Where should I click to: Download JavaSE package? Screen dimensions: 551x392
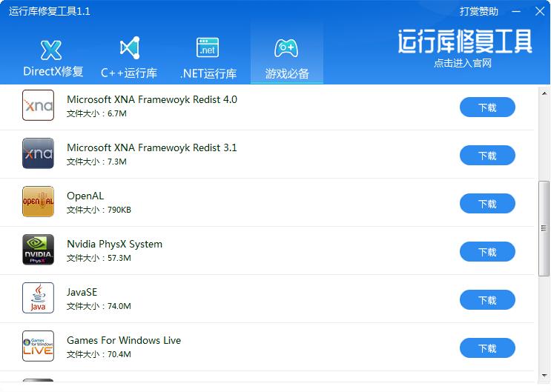pos(487,299)
